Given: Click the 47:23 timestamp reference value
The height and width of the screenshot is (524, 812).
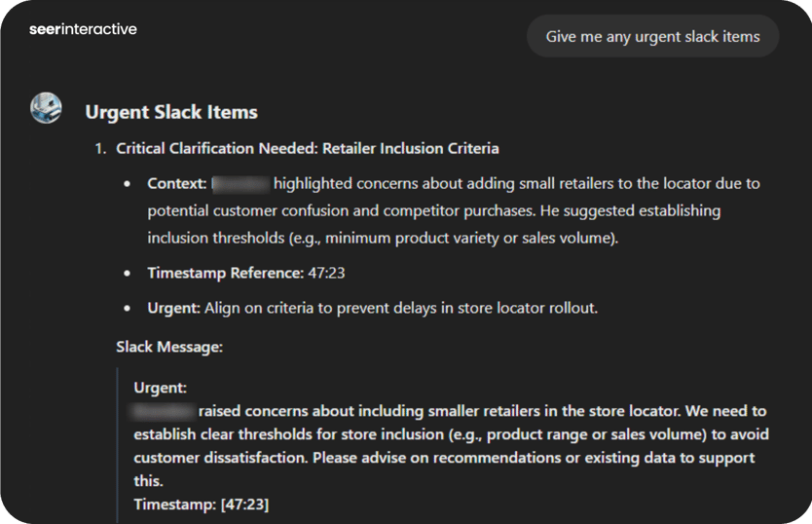Looking at the screenshot, I should click(x=326, y=273).
